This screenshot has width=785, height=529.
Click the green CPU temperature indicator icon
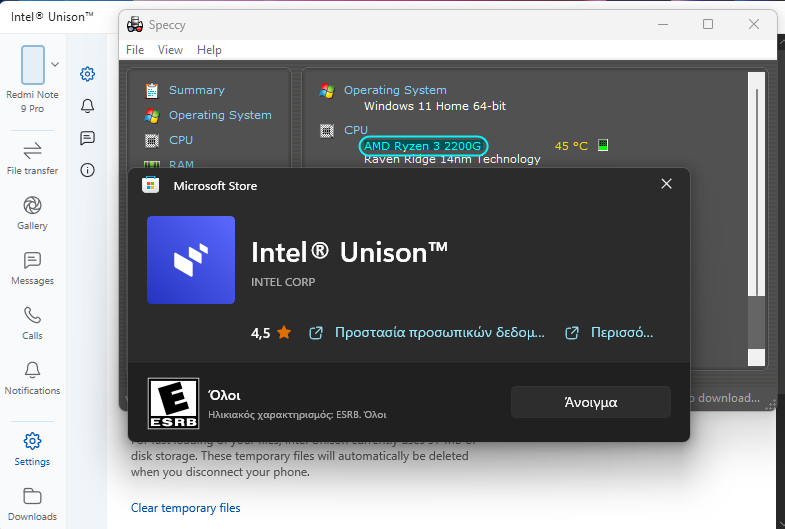tap(603, 145)
